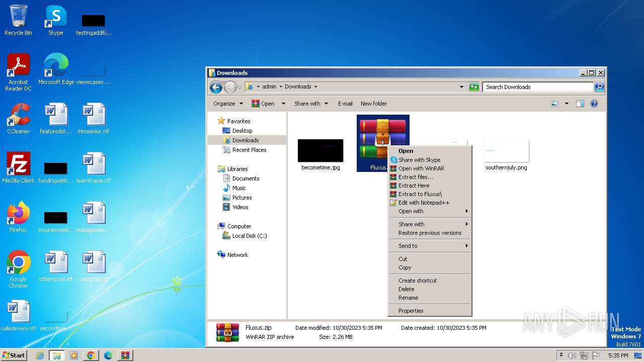Open the view options dropdown arrow

tap(567, 104)
